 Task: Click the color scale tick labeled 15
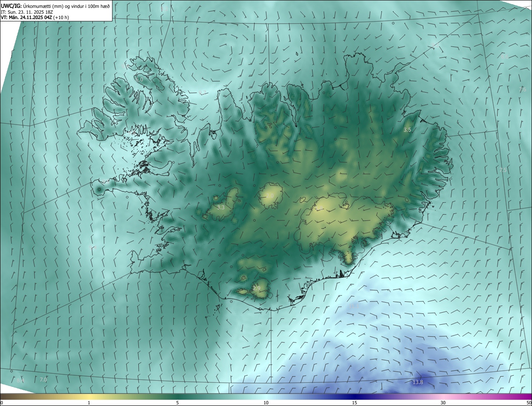pyautogui.click(x=355, y=403)
